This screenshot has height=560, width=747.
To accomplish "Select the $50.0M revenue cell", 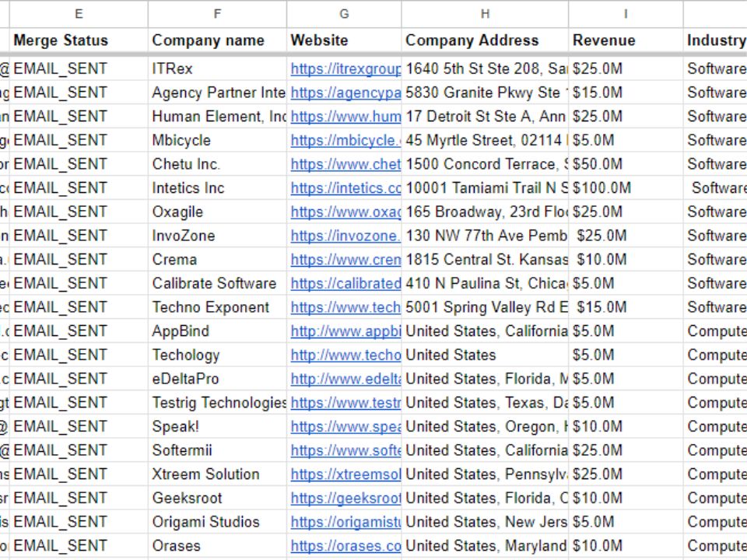I will coord(626,164).
